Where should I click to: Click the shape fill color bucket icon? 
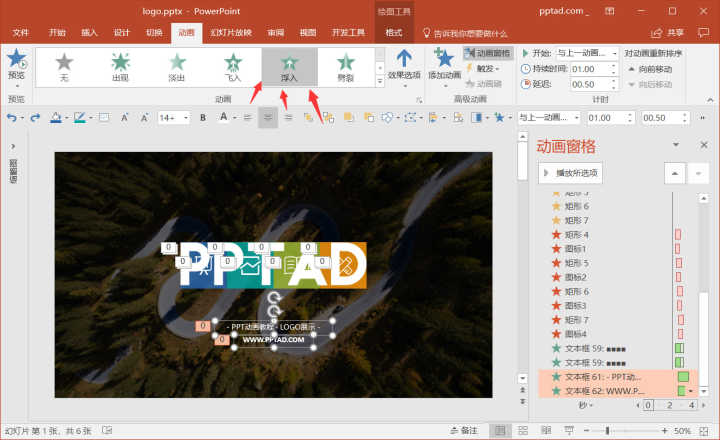(56, 118)
